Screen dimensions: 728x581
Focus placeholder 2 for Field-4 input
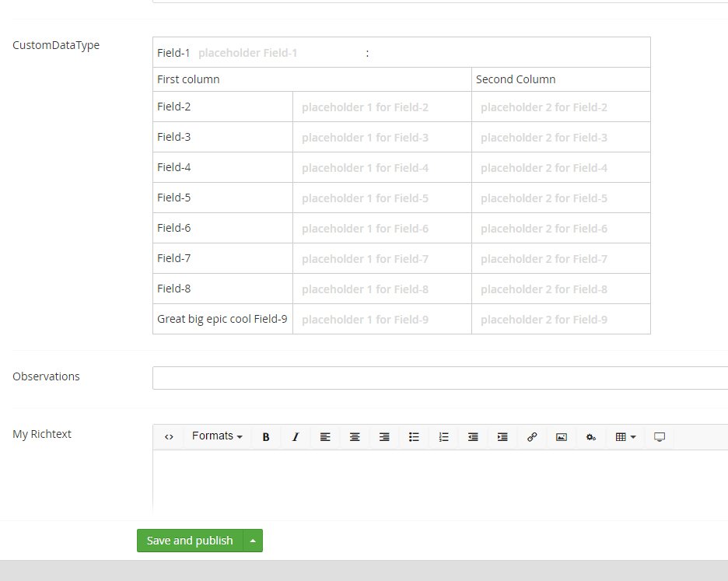[561, 168]
